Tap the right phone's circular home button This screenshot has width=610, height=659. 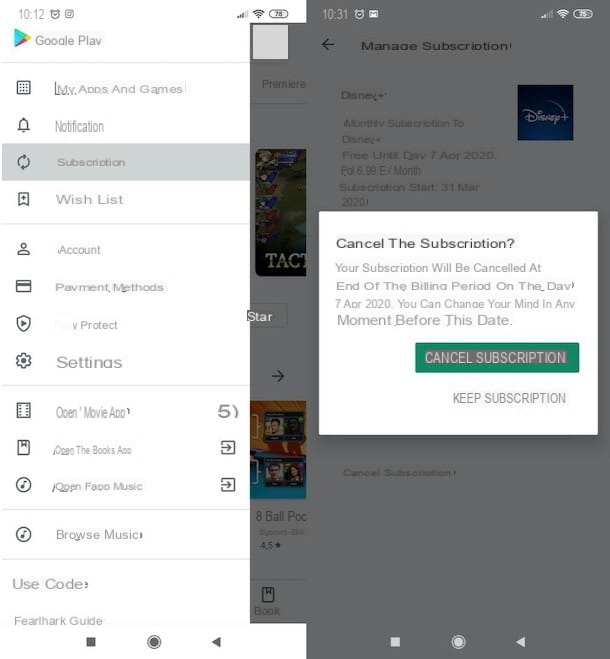[x=459, y=642]
